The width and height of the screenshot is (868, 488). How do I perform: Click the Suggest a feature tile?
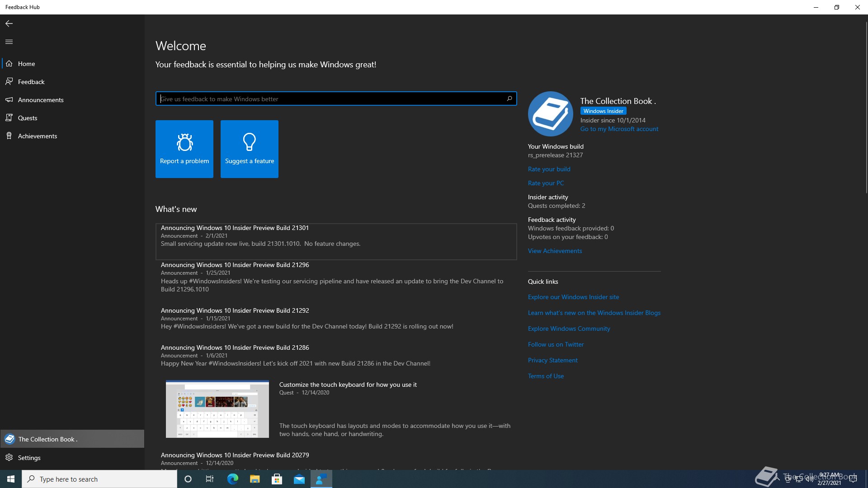pyautogui.click(x=250, y=149)
